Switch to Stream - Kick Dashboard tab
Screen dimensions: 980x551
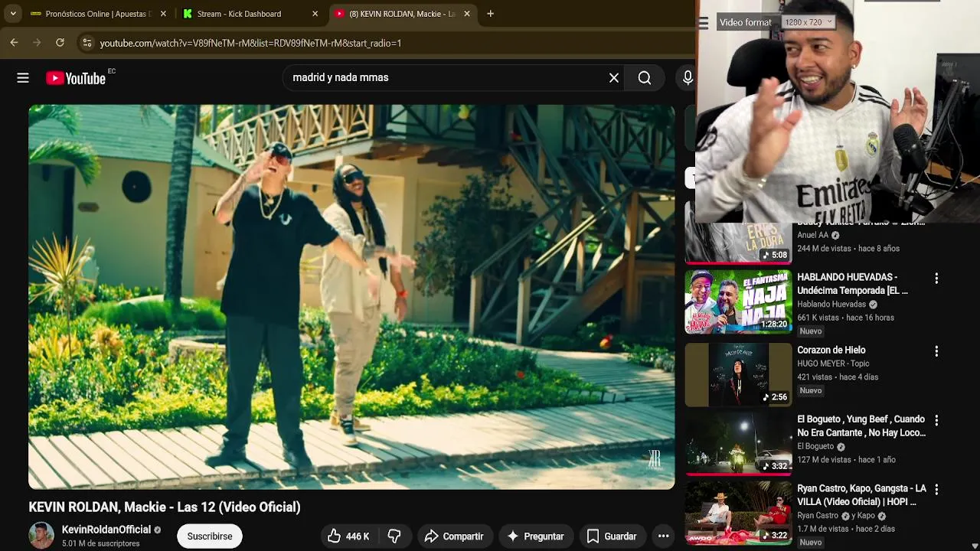(x=250, y=14)
